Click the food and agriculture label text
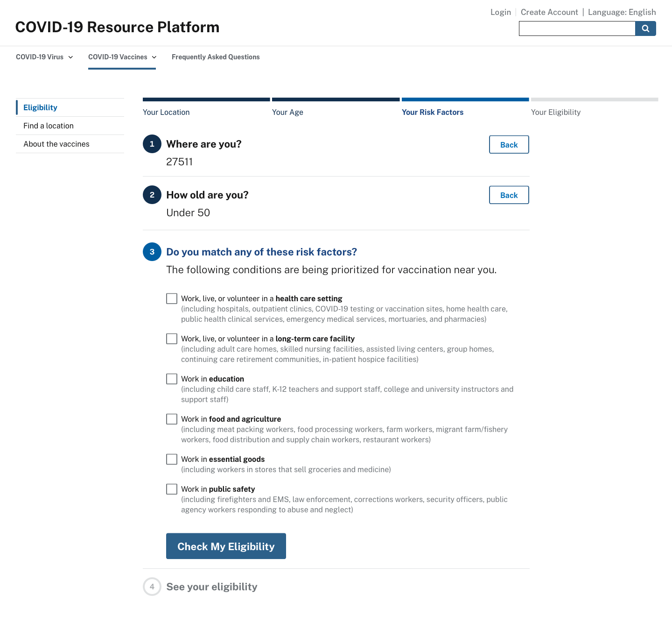This screenshot has width=672, height=623. [x=231, y=419]
